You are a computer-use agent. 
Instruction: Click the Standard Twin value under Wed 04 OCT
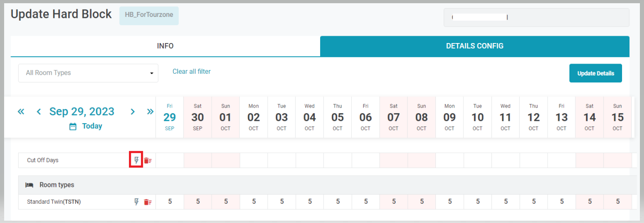(x=310, y=202)
